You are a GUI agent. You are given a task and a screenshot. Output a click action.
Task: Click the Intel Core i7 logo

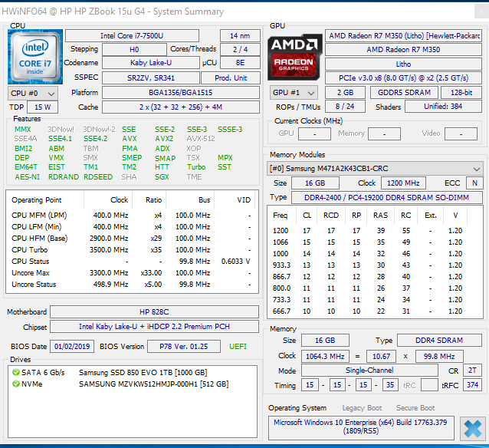[35, 57]
